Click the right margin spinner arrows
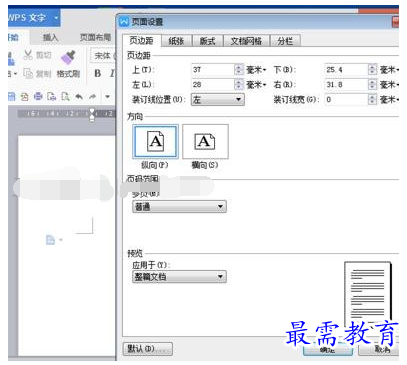The height and width of the screenshot is (365, 407). (x=373, y=85)
